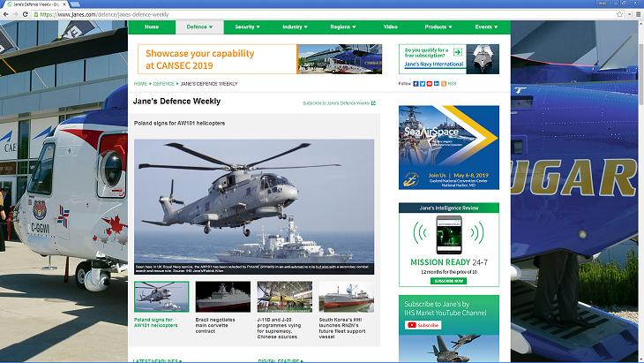Click the YouTube Subscribe button

(x=423, y=325)
